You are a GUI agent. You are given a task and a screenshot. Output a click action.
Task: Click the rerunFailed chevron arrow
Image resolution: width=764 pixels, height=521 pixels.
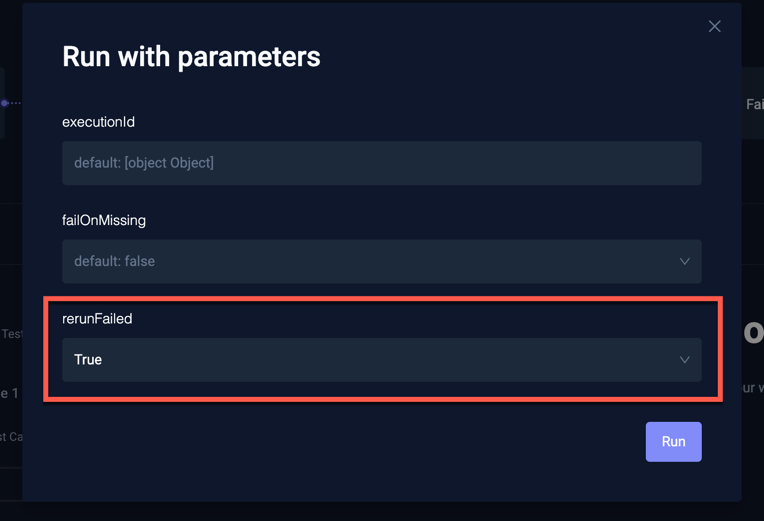(x=684, y=360)
